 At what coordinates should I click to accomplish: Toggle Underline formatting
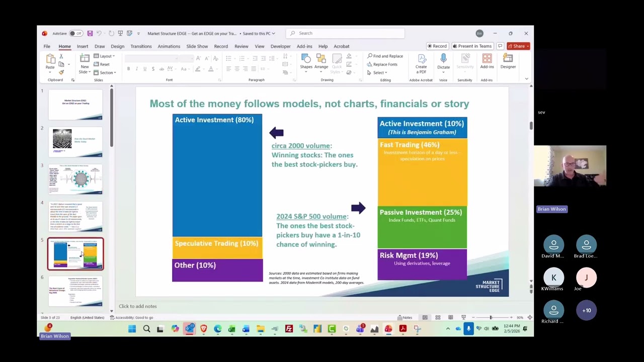tap(144, 69)
